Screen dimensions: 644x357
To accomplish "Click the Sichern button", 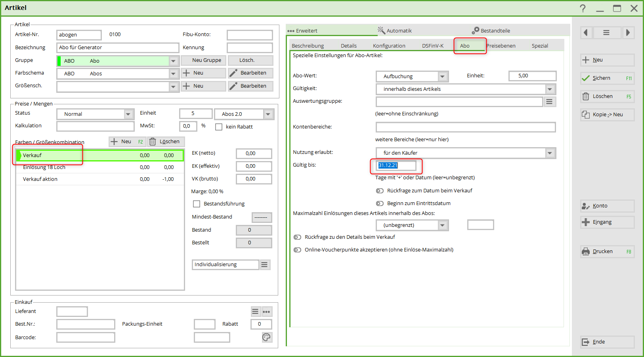I will (607, 78).
